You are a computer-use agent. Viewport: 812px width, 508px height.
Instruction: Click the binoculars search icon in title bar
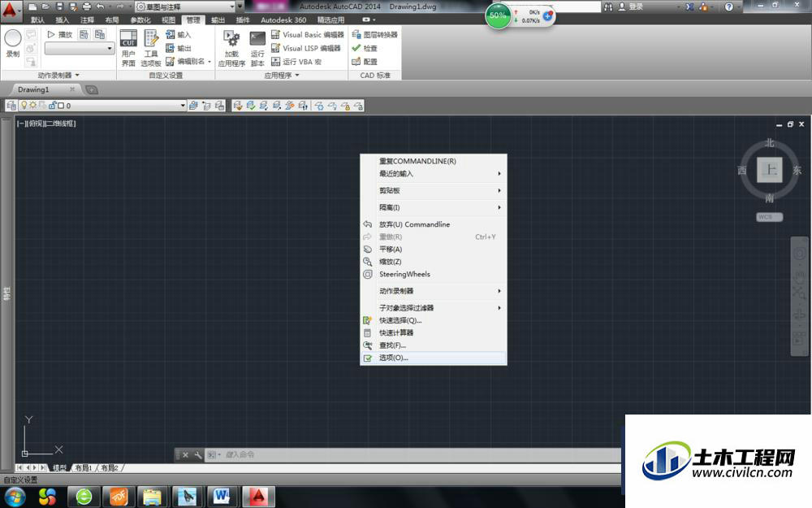coord(608,7)
